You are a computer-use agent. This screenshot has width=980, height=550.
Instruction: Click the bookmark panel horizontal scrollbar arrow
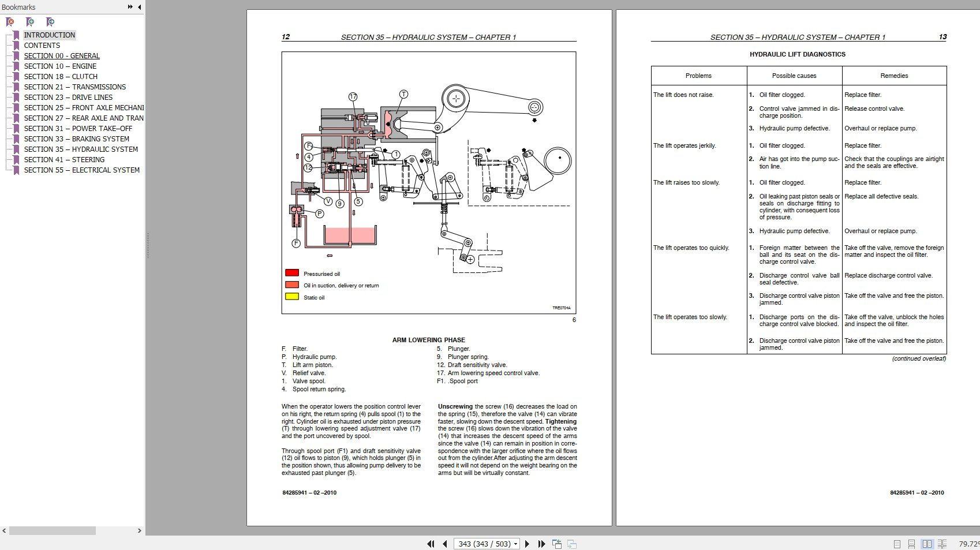[x=139, y=529]
